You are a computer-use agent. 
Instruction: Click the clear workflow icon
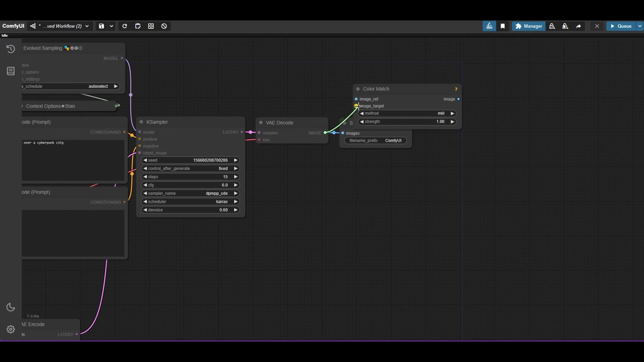click(164, 26)
